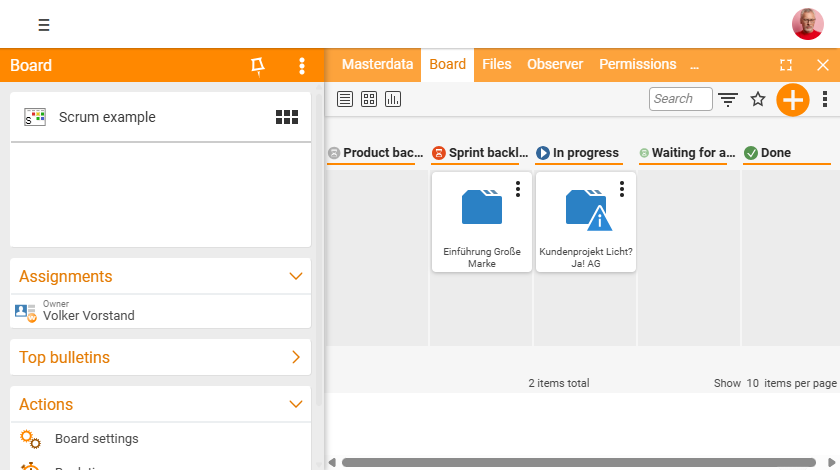Screen dimensions: 840x470
Task: Switch to tile view
Action: click(369, 99)
